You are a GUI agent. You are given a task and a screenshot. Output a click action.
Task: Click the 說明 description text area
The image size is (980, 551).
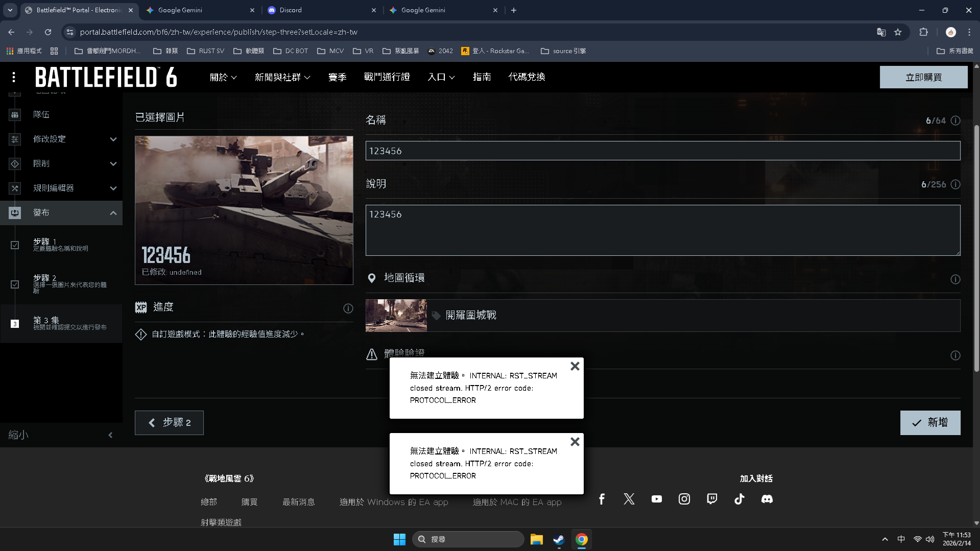[x=663, y=230]
